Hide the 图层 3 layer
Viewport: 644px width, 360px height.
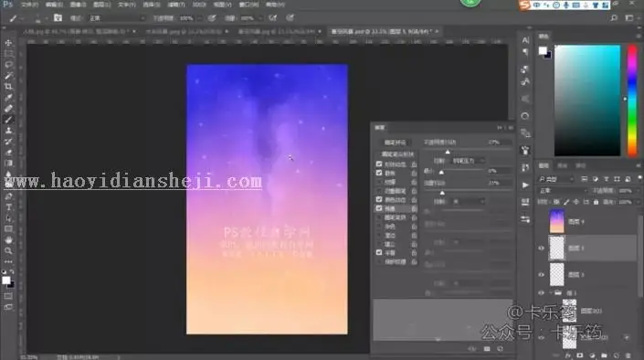point(542,274)
